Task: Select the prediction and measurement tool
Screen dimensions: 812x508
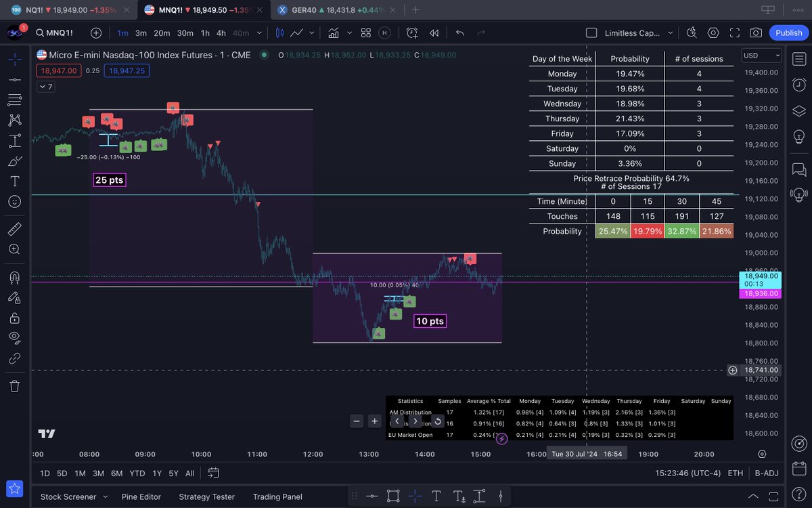Action: 14,141
